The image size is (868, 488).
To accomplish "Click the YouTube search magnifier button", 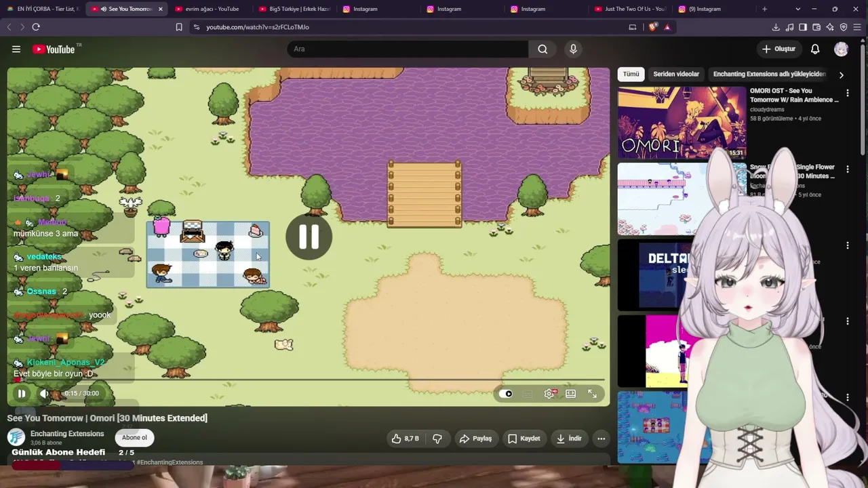I will 542,49.
